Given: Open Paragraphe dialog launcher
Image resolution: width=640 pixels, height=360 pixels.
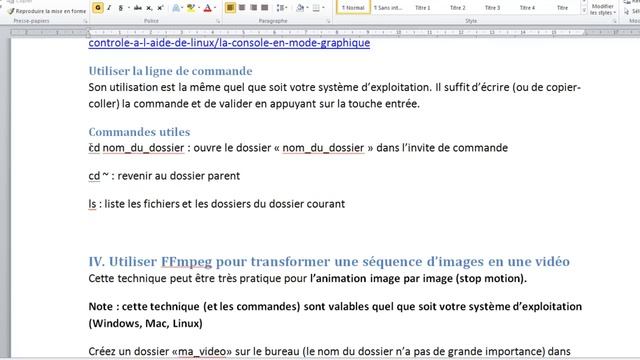Looking at the screenshot, I should pos(328,21).
